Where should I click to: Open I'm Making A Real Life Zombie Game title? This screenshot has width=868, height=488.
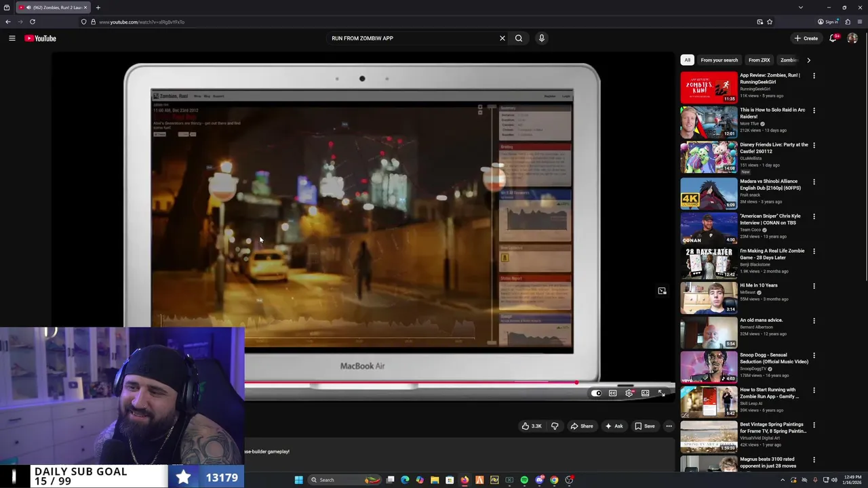(772, 254)
